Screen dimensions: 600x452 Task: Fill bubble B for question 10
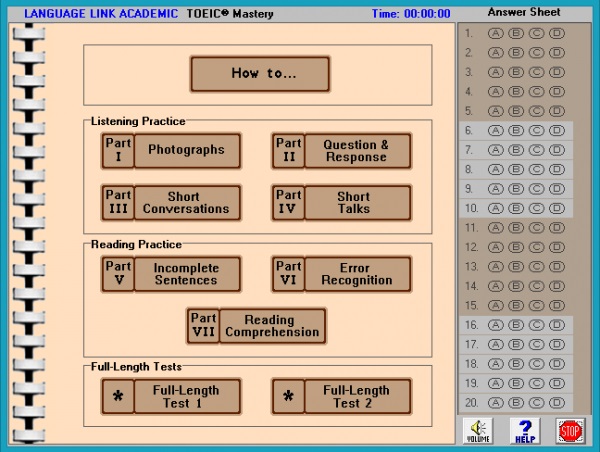[x=516, y=208]
